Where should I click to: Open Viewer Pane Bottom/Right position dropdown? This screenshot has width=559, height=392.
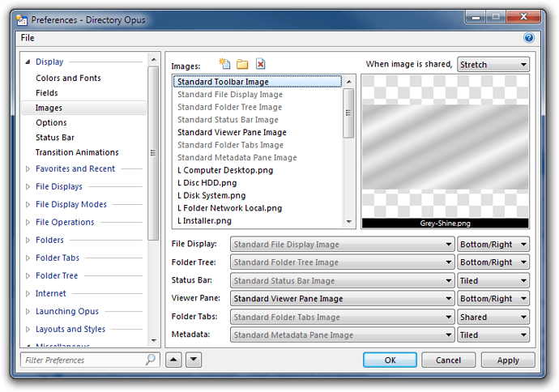(493, 299)
